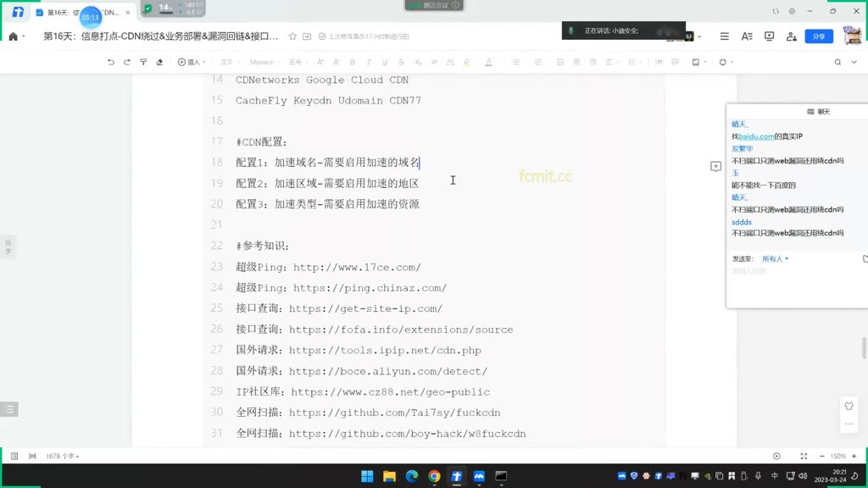Click the 分享 share button

click(x=819, y=36)
